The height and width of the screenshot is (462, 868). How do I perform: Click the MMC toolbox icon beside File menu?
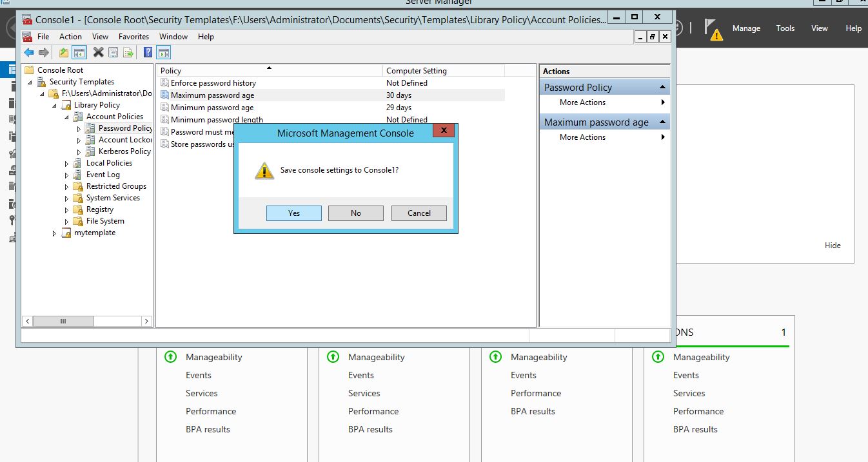[x=27, y=37]
